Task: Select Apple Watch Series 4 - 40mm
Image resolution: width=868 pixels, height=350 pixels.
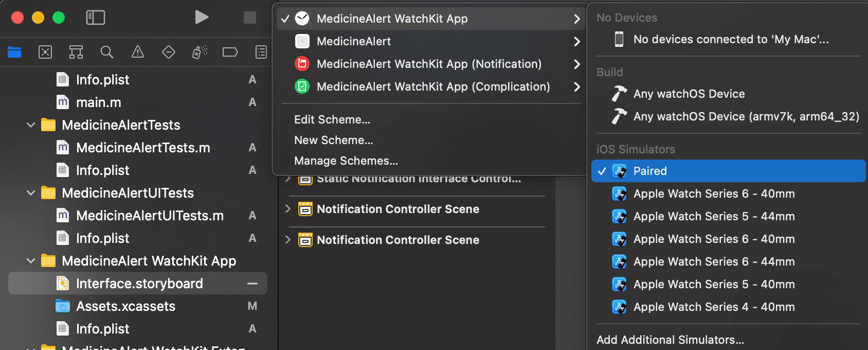Action: click(714, 307)
